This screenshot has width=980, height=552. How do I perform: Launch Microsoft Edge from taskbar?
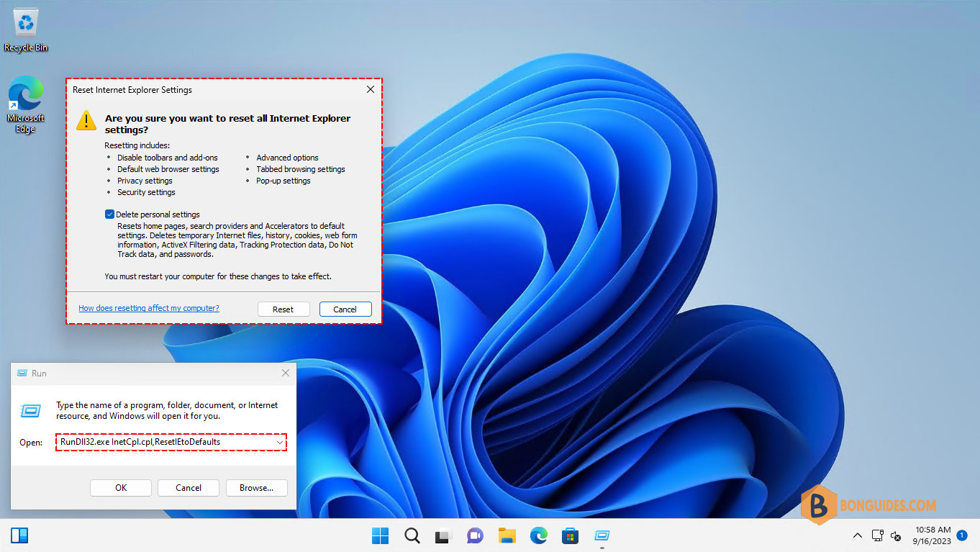click(x=539, y=535)
